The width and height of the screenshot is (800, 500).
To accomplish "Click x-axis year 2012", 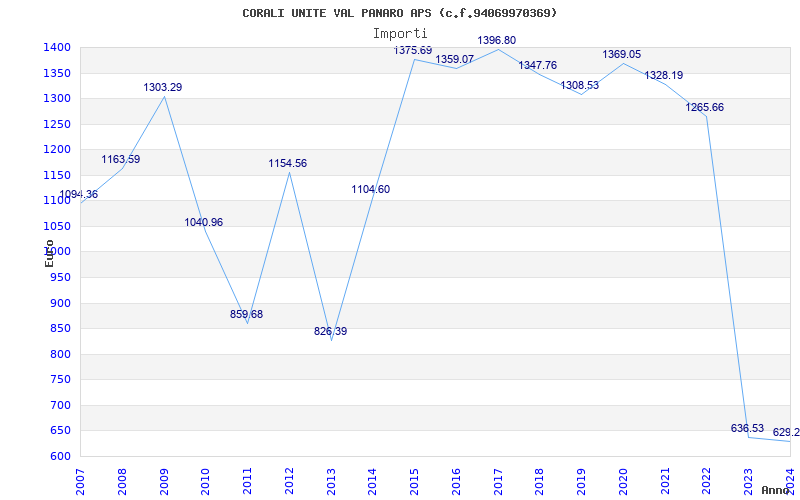I will [289, 482].
